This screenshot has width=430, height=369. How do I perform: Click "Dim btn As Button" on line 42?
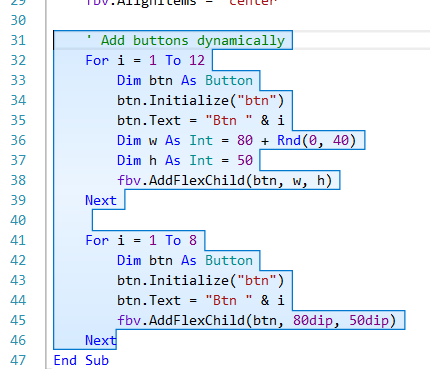click(185, 260)
